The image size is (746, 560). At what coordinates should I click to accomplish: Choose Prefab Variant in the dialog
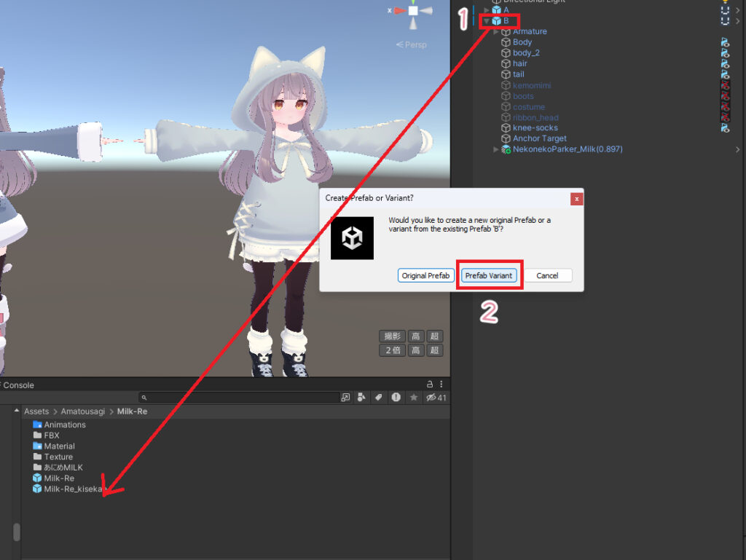[489, 276]
